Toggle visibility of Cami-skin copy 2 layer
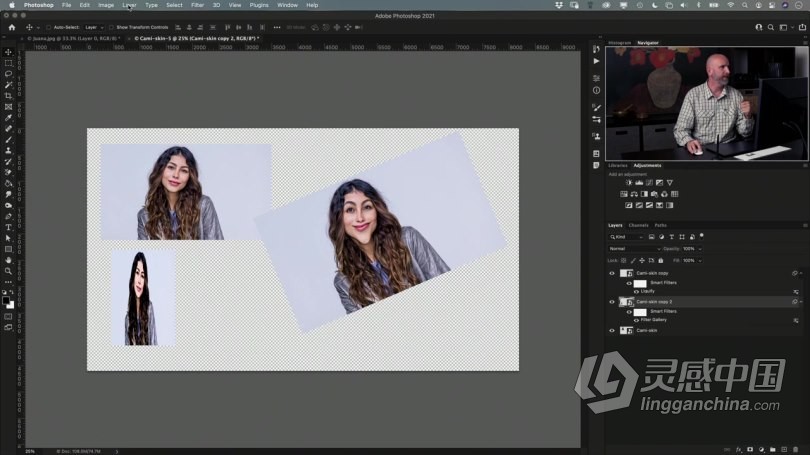The image size is (810, 455). (612, 301)
